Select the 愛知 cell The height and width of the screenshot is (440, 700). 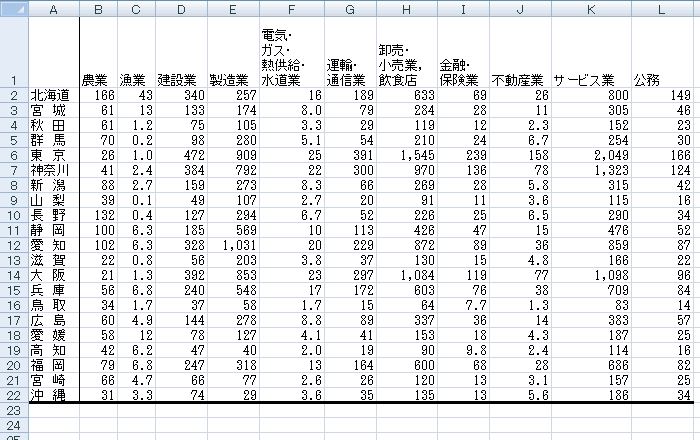pyautogui.click(x=54, y=245)
